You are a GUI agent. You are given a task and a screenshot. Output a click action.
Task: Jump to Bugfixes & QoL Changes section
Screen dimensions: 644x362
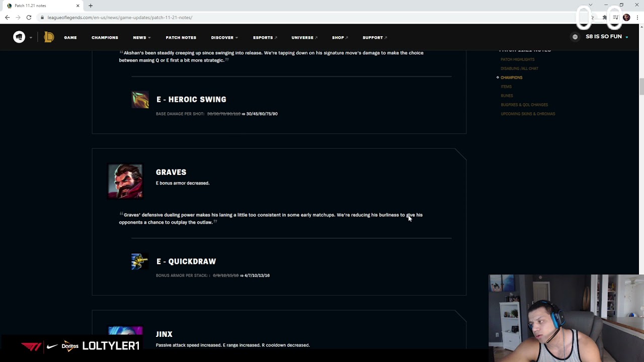coord(524,105)
